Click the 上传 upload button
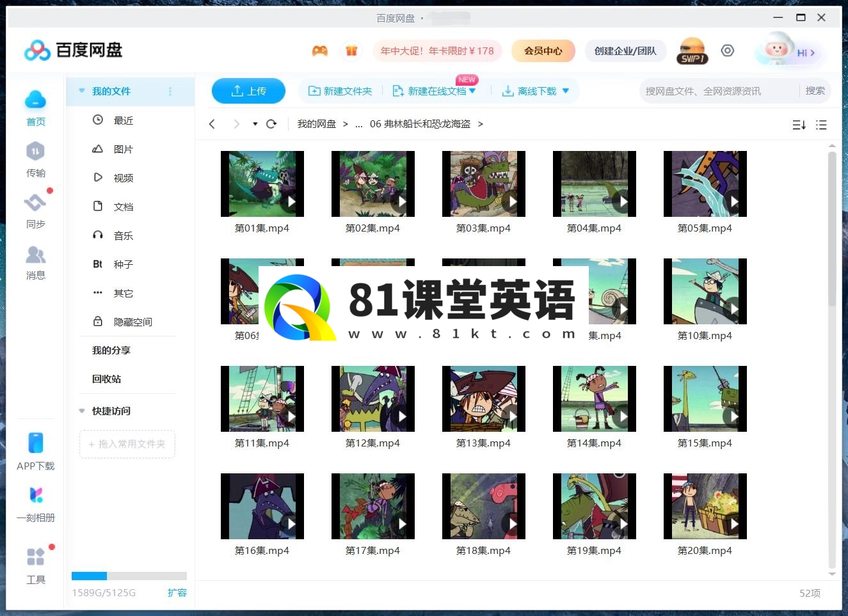This screenshot has width=848, height=616. pyautogui.click(x=248, y=91)
